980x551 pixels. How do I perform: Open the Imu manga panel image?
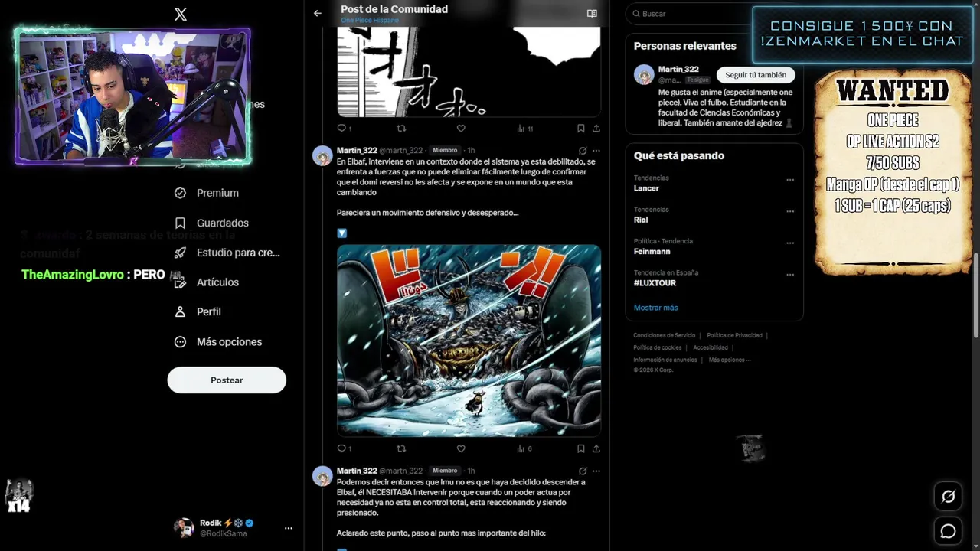(469, 341)
